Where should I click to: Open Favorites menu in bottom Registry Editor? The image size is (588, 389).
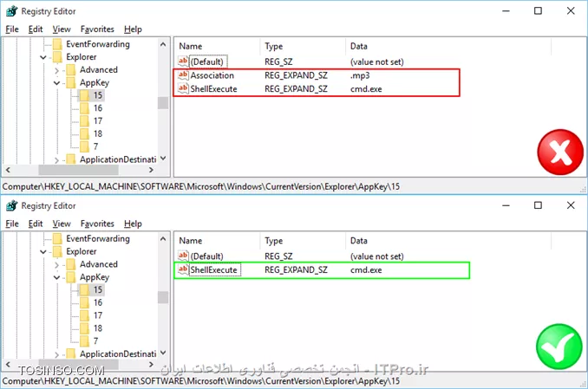[97, 224]
